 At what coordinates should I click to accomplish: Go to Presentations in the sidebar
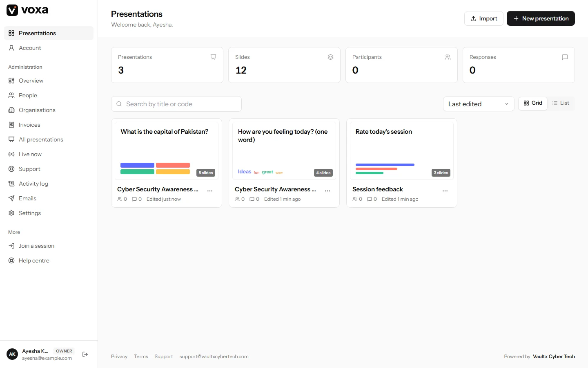(49, 33)
